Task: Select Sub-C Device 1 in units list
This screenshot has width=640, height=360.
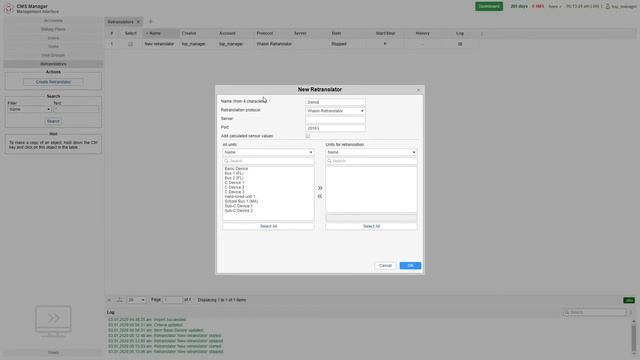Action: (x=238, y=206)
